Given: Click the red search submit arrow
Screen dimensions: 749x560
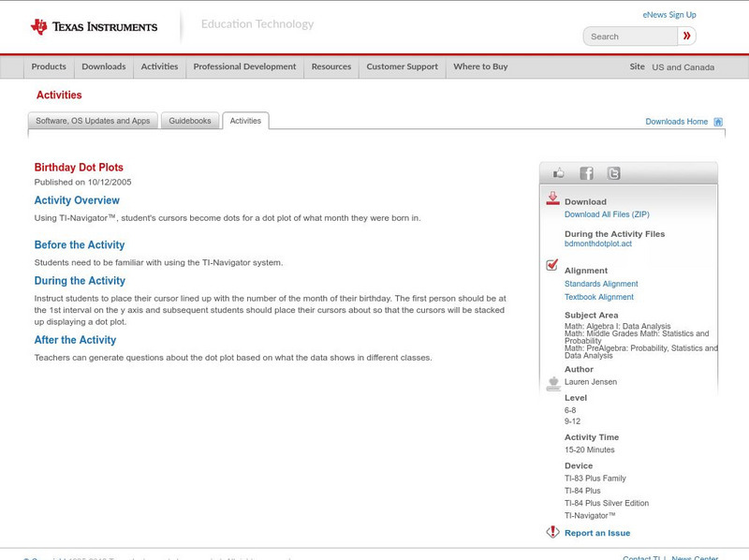Looking at the screenshot, I should [687, 37].
